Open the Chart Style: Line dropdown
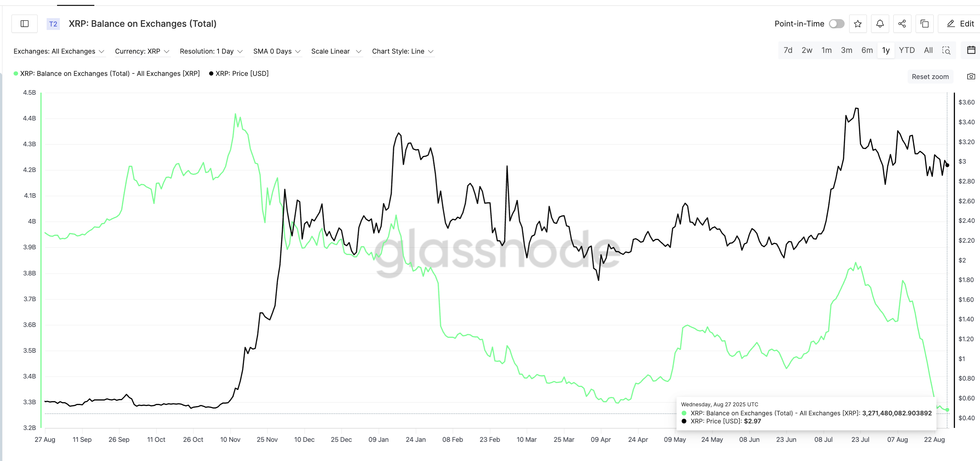 tap(403, 51)
